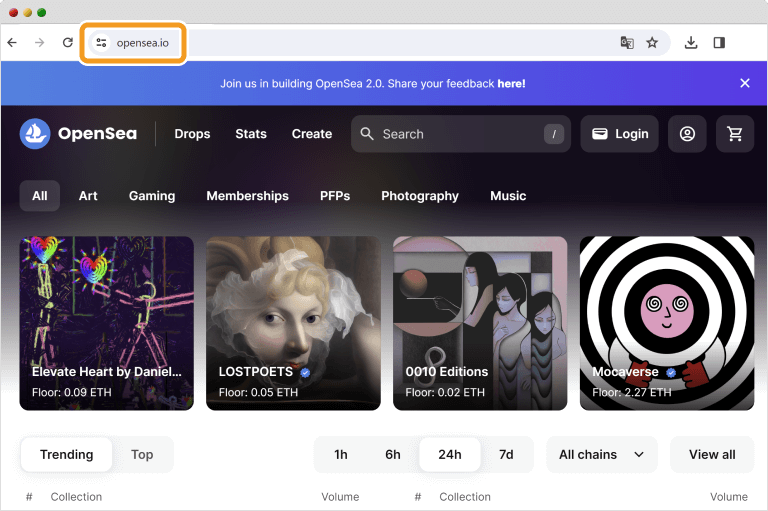Click the OpenSea wordmark

tap(97, 134)
